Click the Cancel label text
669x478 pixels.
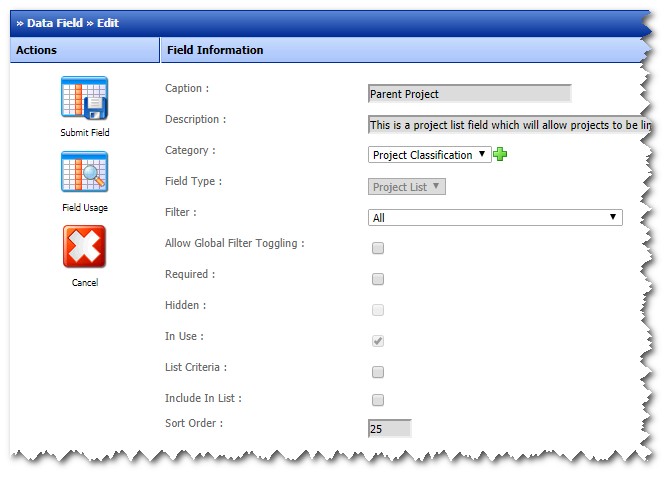click(x=84, y=283)
